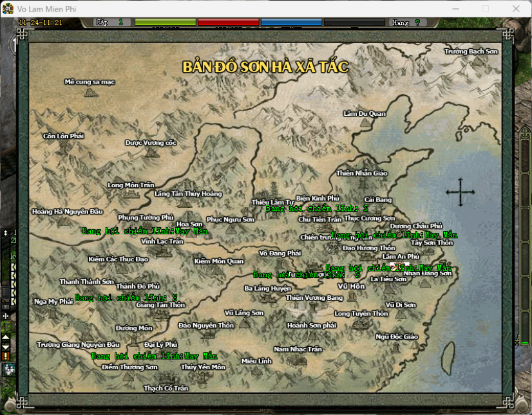532x415 pixels.
Task: Click the Hạng rank label in top bar
Action: [x=400, y=23]
